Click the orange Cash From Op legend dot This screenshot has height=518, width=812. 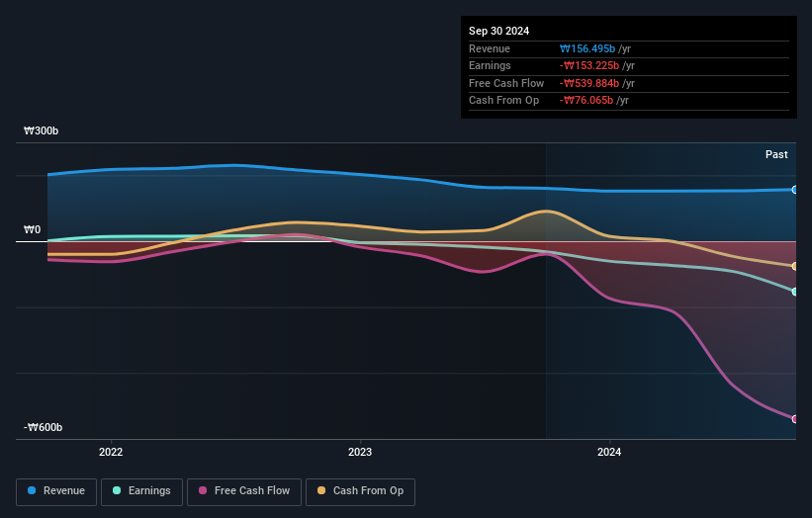(x=321, y=490)
